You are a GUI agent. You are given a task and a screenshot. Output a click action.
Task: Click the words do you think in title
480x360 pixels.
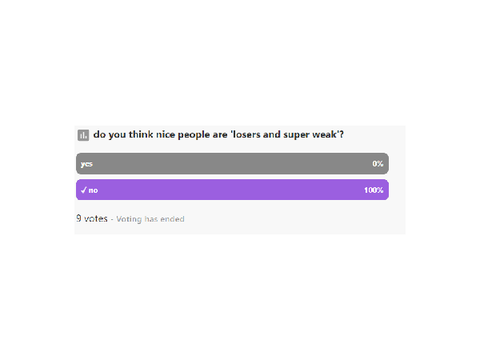pos(123,135)
